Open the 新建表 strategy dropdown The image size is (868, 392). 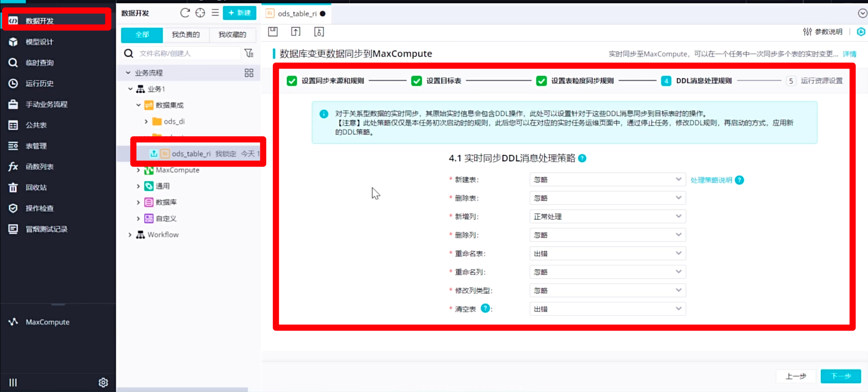(x=607, y=179)
